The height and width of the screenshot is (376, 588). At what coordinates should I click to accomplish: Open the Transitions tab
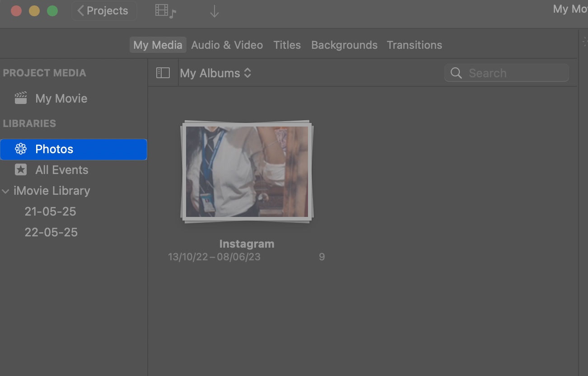click(414, 45)
